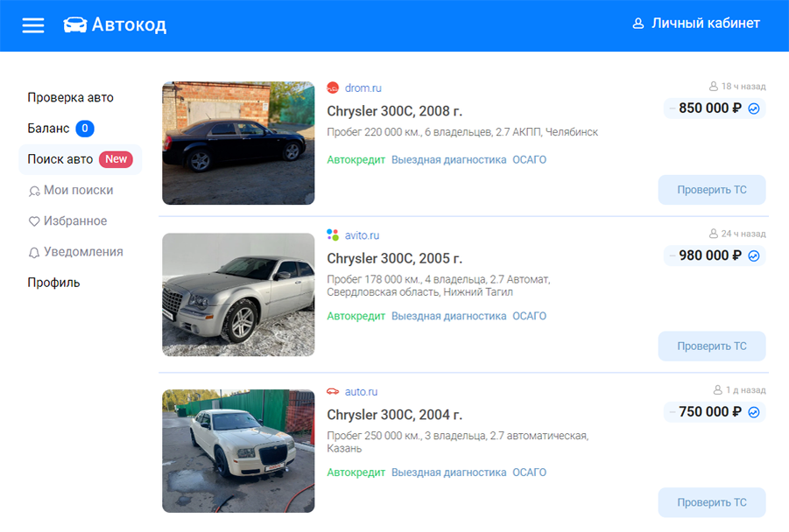The width and height of the screenshot is (789, 532).
Task: Click the balance badge showing 0
Action: 85,129
